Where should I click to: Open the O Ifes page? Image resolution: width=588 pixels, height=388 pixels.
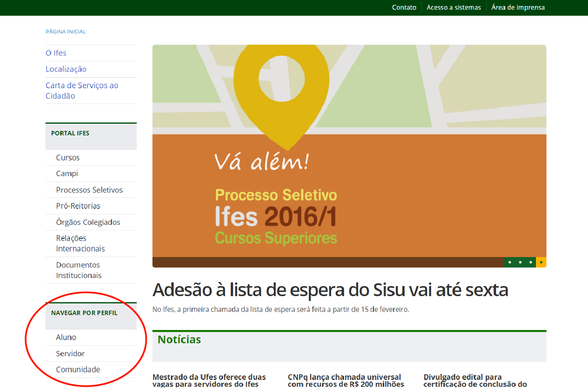(x=56, y=53)
